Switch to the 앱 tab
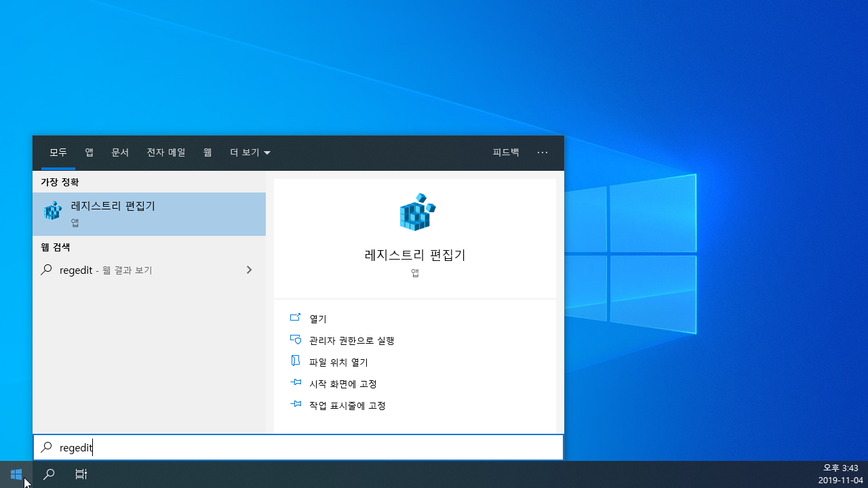Image resolution: width=868 pixels, height=488 pixels. (90, 152)
